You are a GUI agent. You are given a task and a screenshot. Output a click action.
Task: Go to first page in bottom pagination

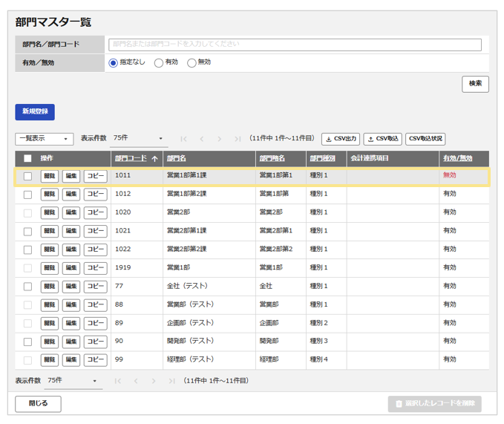tap(118, 381)
